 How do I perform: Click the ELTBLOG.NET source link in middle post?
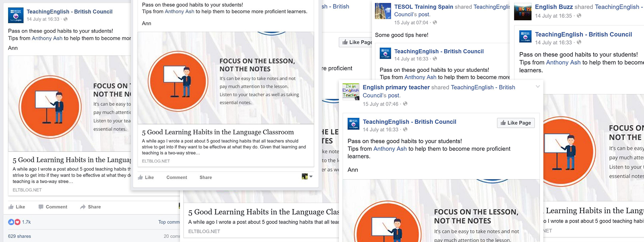tap(156, 161)
